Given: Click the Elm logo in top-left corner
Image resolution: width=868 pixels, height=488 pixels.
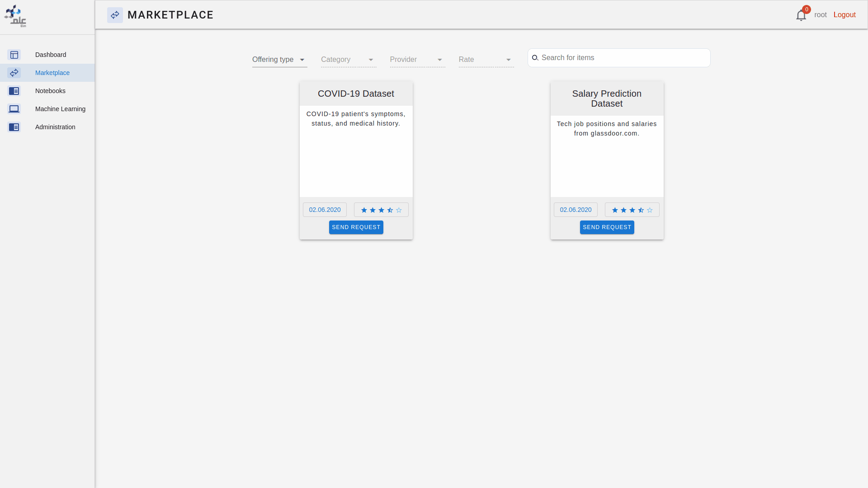Looking at the screenshot, I should point(15,16).
